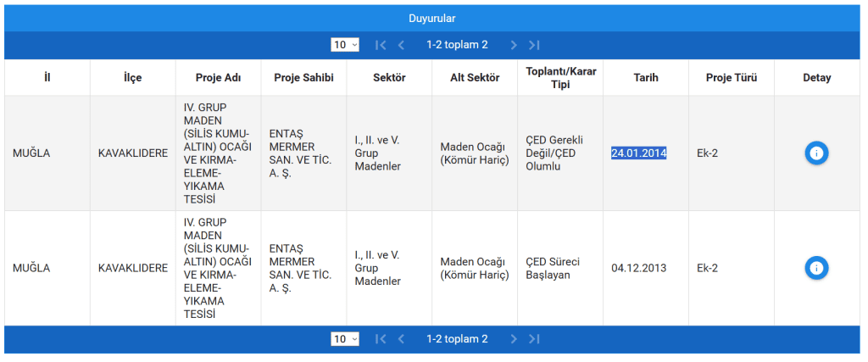Image resolution: width=868 pixels, height=362 pixels.
Task: Click the Duyurular panel title
Action: (x=432, y=18)
